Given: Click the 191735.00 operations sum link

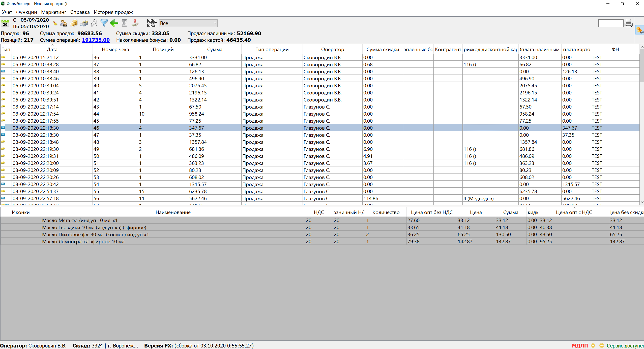Looking at the screenshot, I should 96,40.
